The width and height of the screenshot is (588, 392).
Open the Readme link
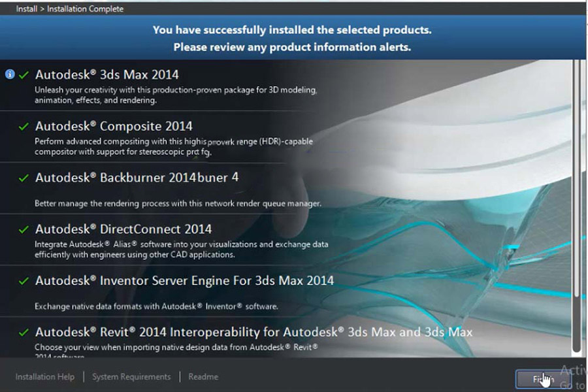203,376
